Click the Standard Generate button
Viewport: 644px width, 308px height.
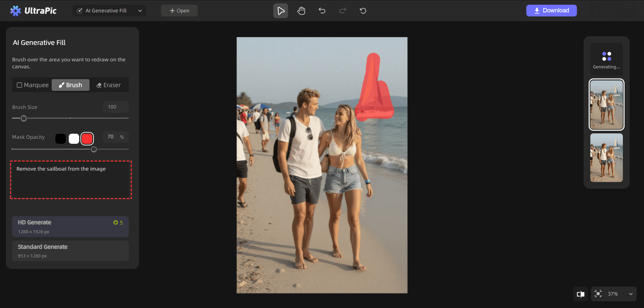click(x=70, y=251)
